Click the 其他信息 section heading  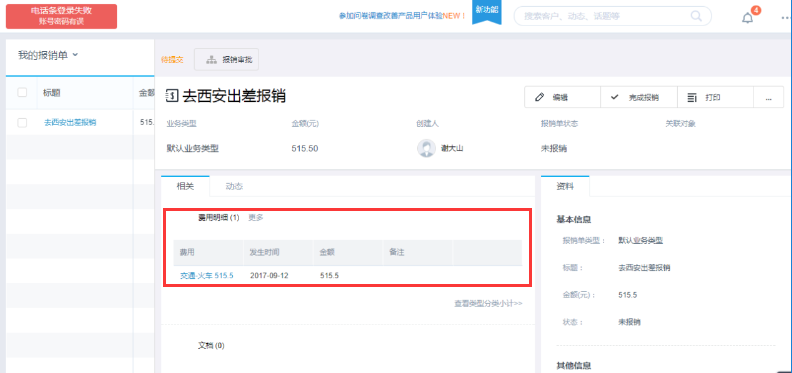[x=574, y=365]
